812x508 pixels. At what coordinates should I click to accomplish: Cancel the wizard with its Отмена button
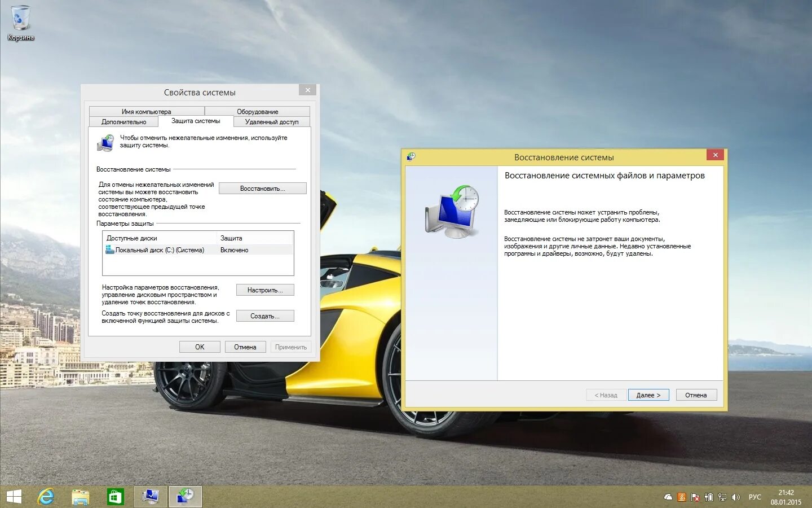696,395
